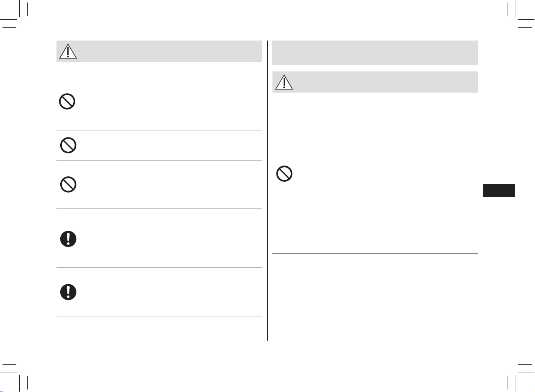Click the vertical divider line between the two columns

267,191
